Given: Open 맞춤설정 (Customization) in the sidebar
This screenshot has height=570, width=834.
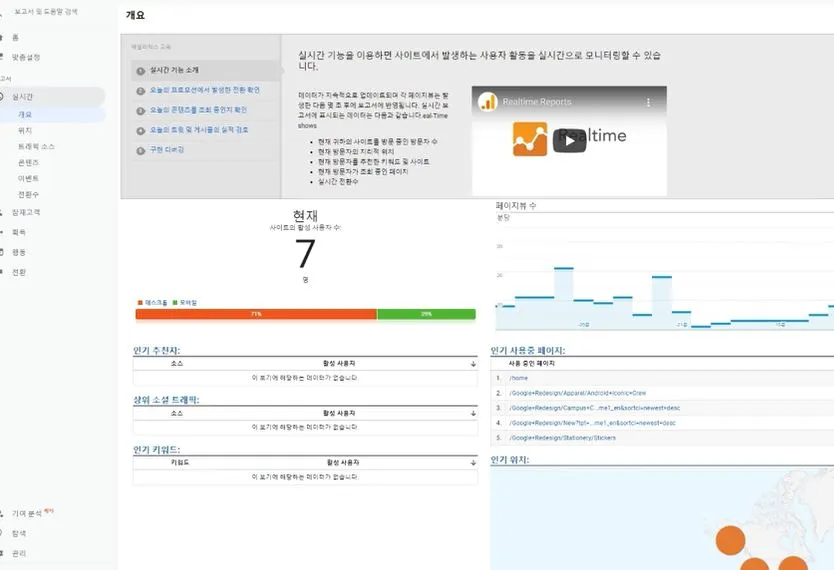Looking at the screenshot, I should 26,57.
